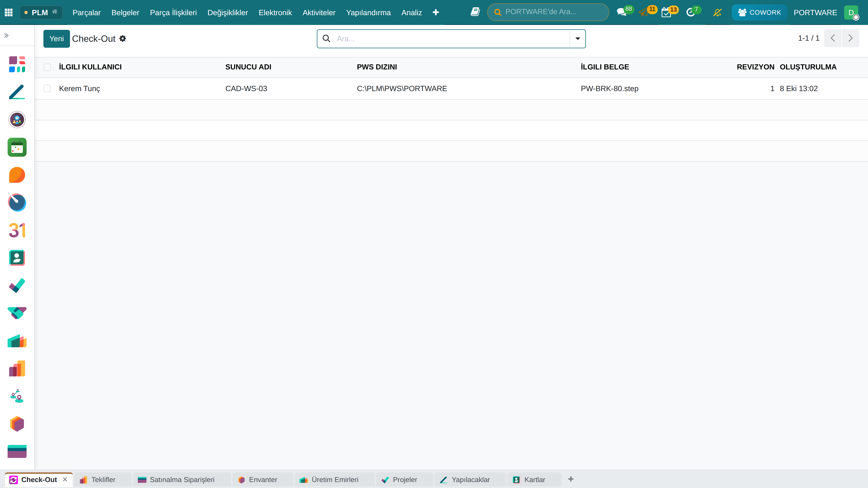Open the knowledge book icon in top bar
Screen dimensions: 868x488
(475, 12)
